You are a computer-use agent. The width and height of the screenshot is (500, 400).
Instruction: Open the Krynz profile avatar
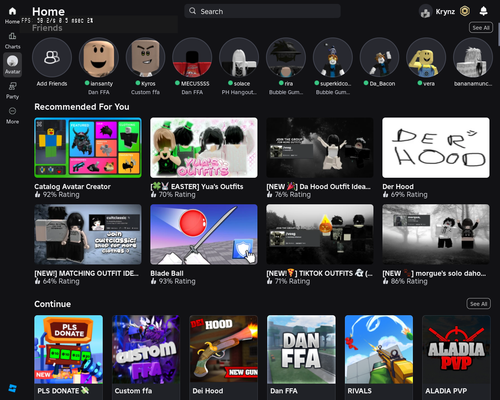pos(426,12)
